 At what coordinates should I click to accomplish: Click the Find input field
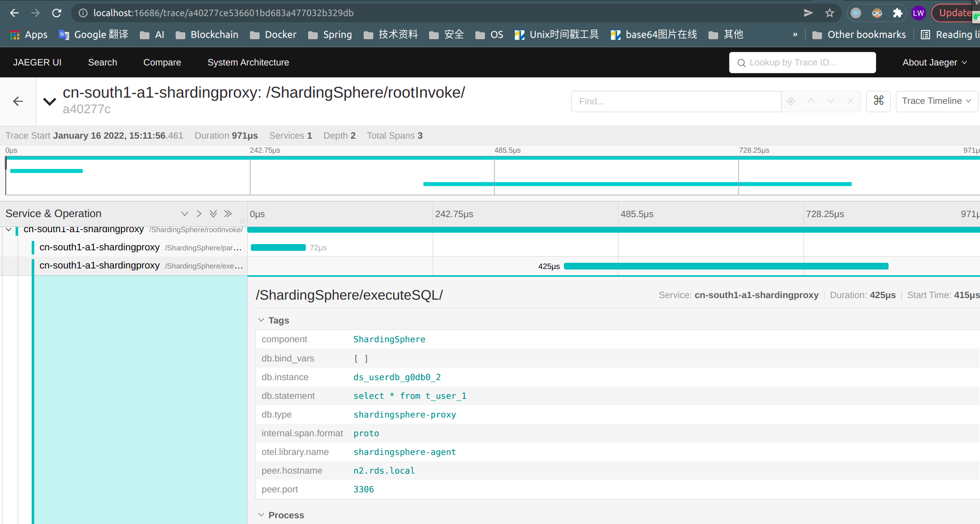pyautogui.click(x=676, y=101)
